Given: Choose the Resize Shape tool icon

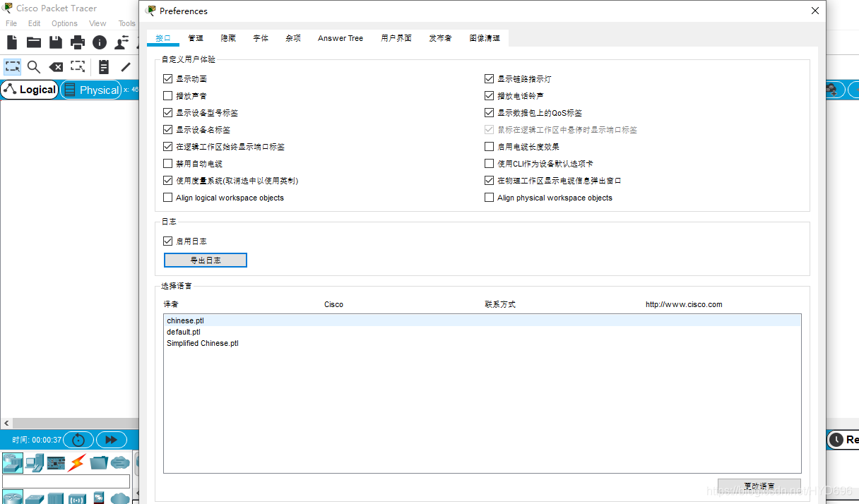Looking at the screenshot, I should tap(78, 67).
